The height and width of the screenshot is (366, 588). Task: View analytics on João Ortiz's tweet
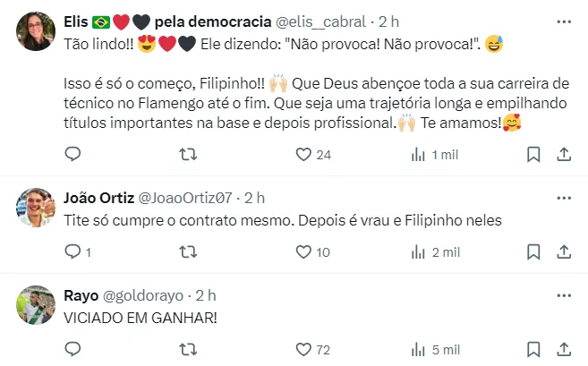coord(418,253)
